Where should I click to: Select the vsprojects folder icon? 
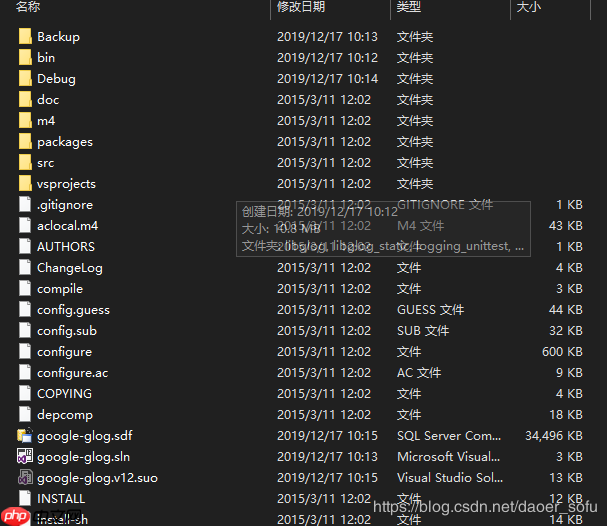click(x=25, y=183)
